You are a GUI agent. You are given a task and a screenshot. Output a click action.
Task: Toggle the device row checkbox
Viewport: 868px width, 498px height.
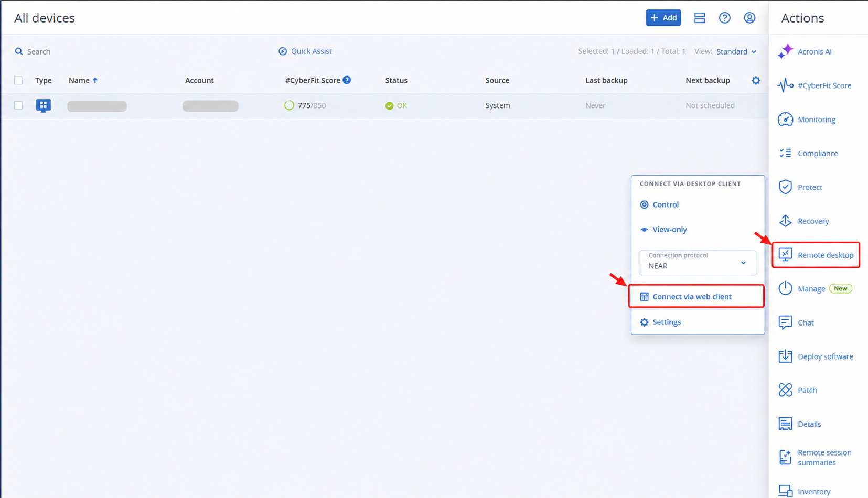click(18, 105)
